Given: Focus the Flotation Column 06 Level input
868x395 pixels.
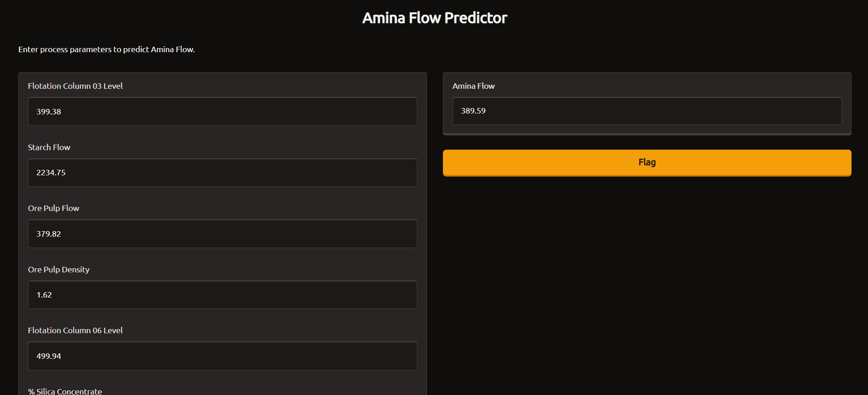Looking at the screenshot, I should (222, 356).
